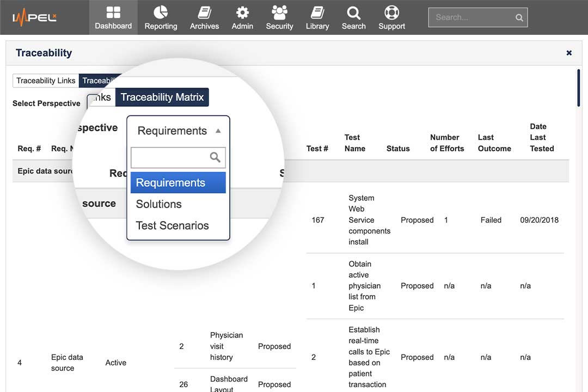Click test number 167 cell
This screenshot has width=588, height=392.
tap(317, 220)
